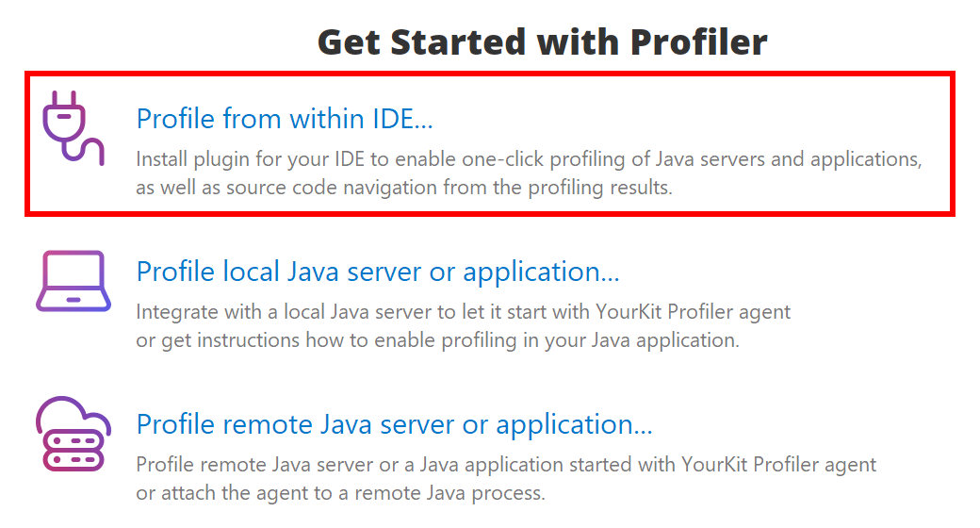Screen dimensions: 980x528
Task: Click the keyboard base of the laptop icon
Action: point(73,300)
